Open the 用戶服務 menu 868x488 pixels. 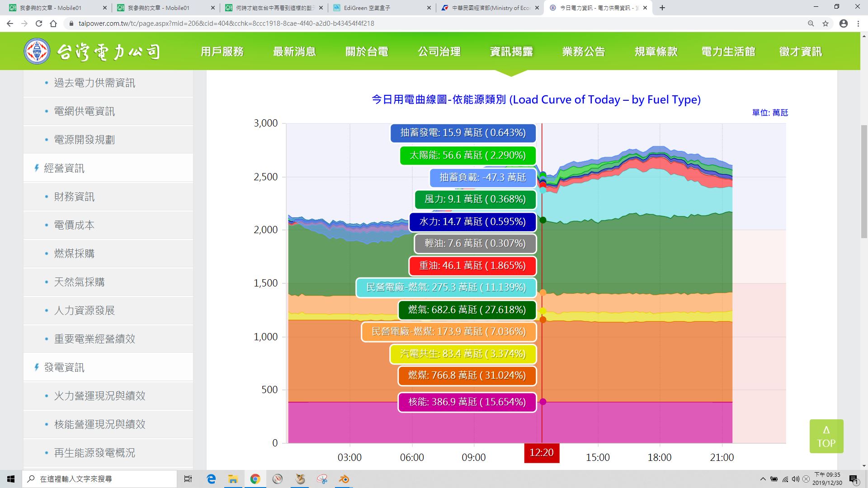[222, 52]
